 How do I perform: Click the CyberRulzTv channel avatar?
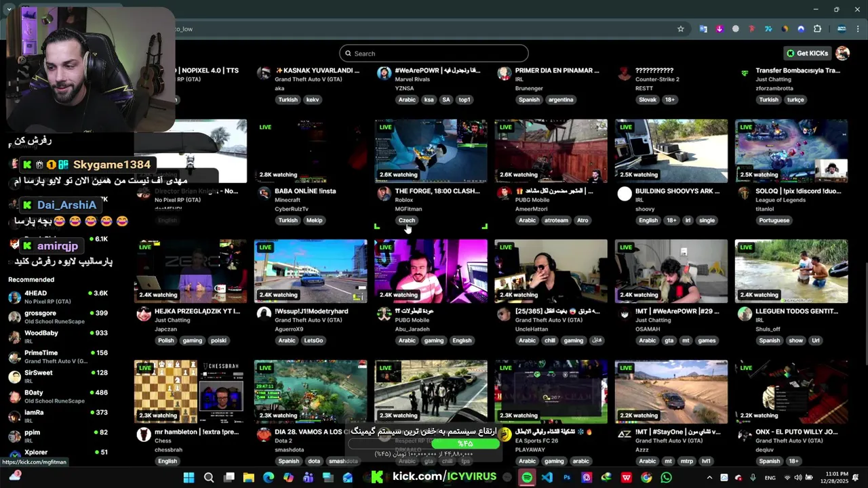click(264, 194)
